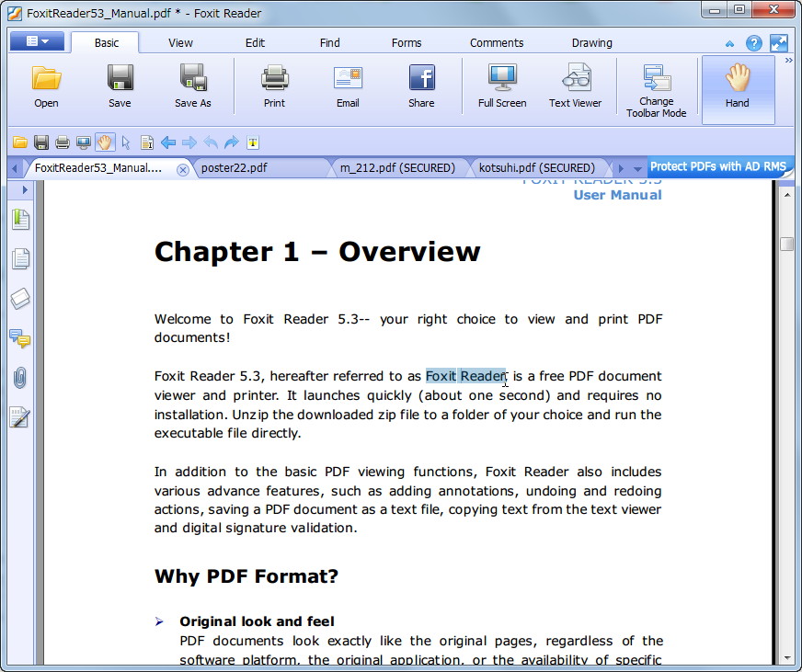The height and width of the screenshot is (672, 802).
Task: Expand more ribbon tools with the double chevron
Action: (x=789, y=61)
